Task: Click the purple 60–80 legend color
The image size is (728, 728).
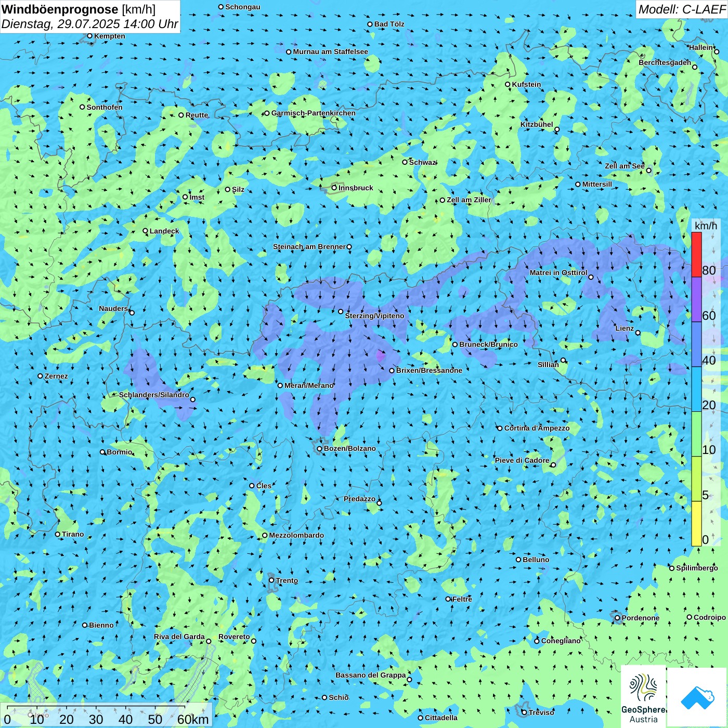Action: click(x=696, y=300)
